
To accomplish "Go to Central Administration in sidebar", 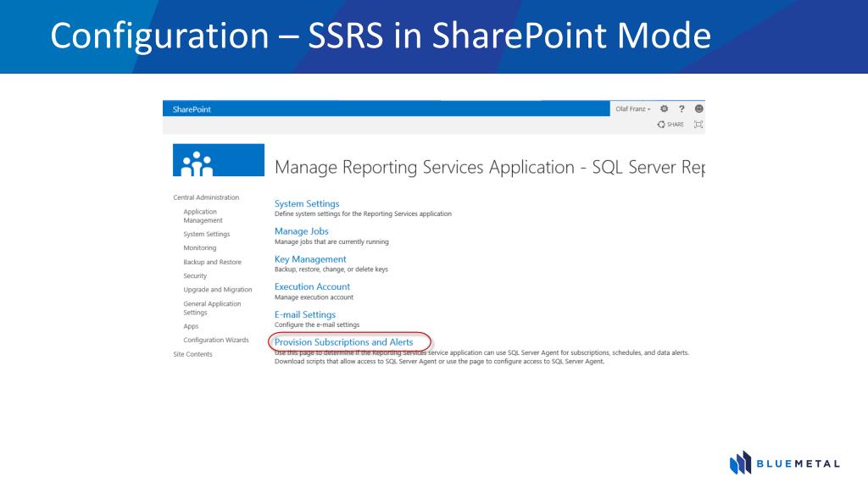I will click(206, 197).
